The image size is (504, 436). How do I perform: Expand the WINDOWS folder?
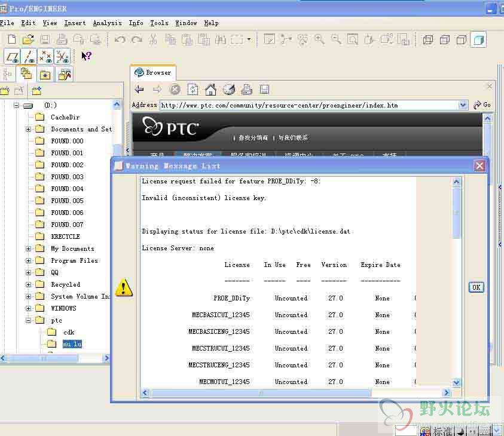click(x=28, y=308)
